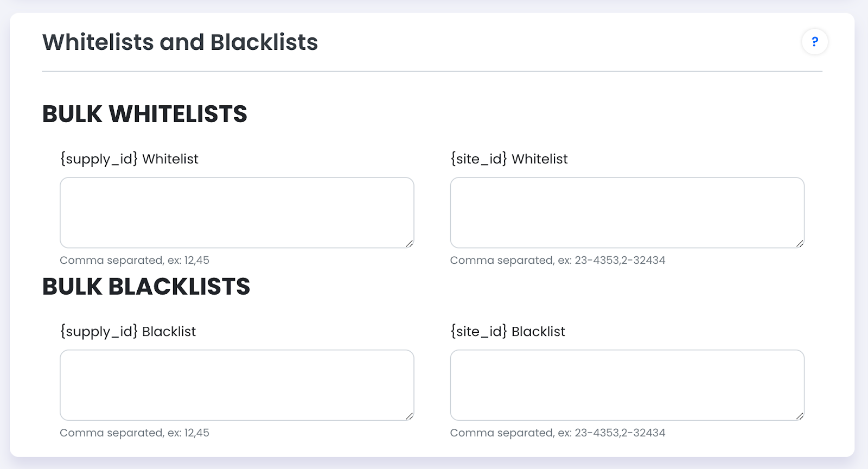
Task: Click the {site_id} Whitelist field label
Action: coord(509,159)
